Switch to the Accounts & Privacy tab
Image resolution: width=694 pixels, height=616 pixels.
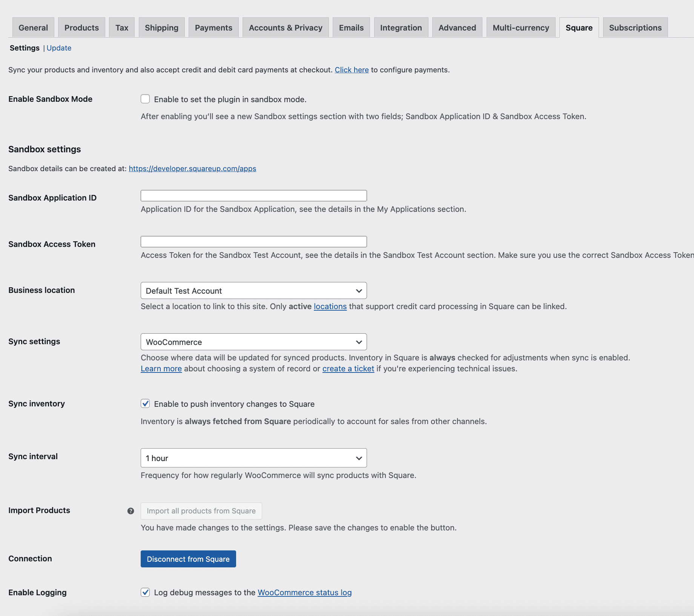coord(285,27)
